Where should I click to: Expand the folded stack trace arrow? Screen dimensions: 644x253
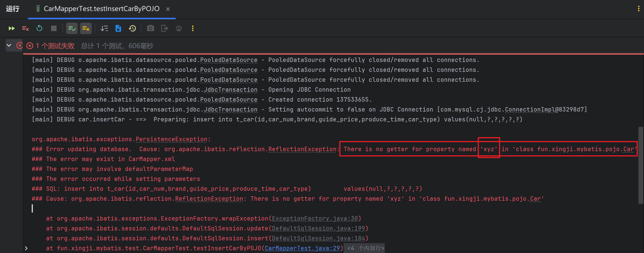click(26, 248)
